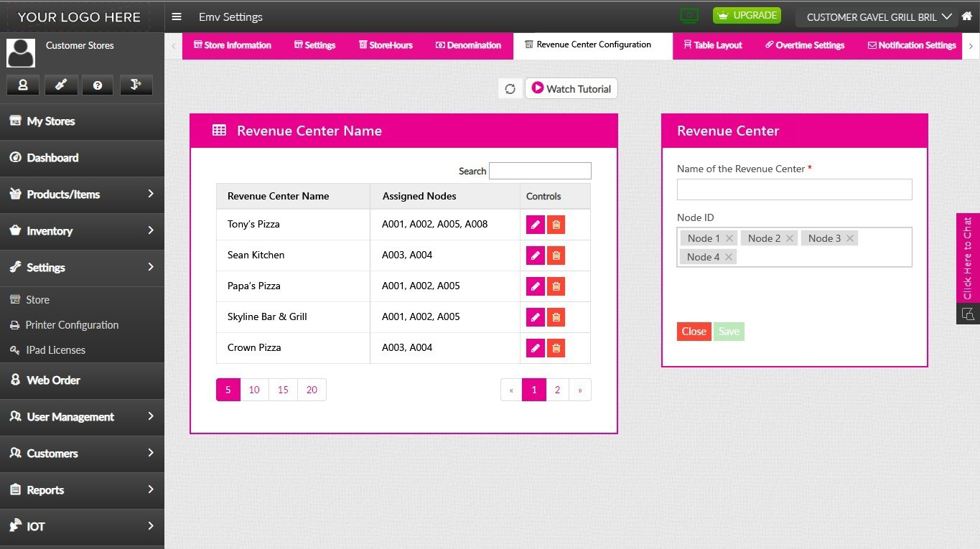Click the sign out icon button
This screenshot has height=549, width=980.
(136, 85)
